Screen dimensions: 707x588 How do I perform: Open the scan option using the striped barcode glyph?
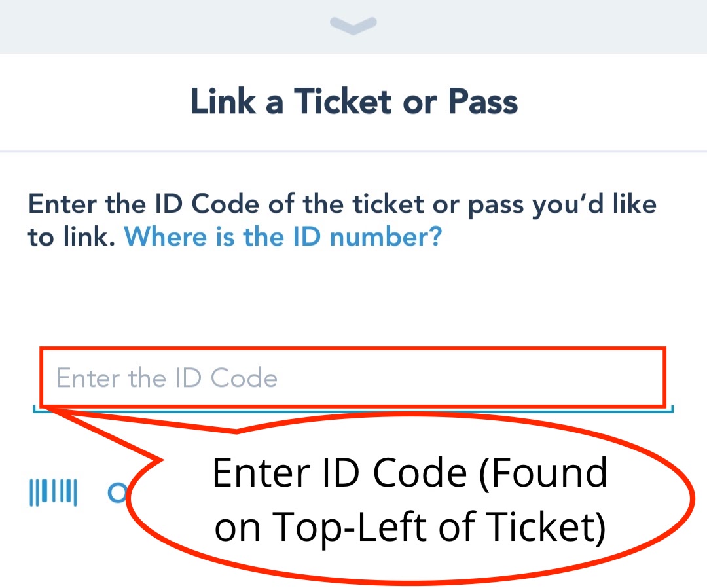[54, 492]
